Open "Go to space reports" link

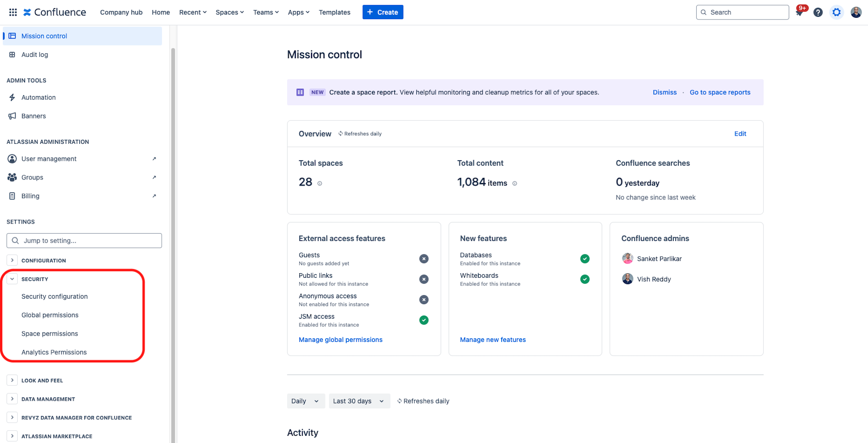pyautogui.click(x=720, y=92)
